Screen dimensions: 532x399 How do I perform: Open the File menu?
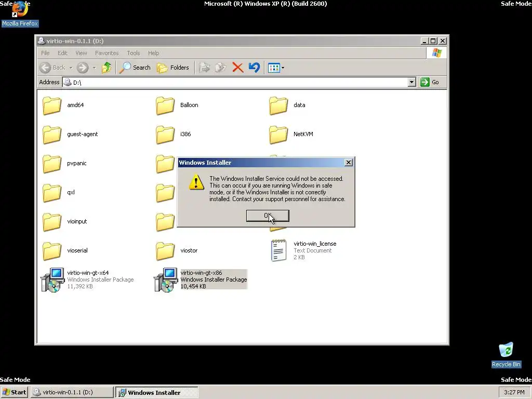pos(45,53)
